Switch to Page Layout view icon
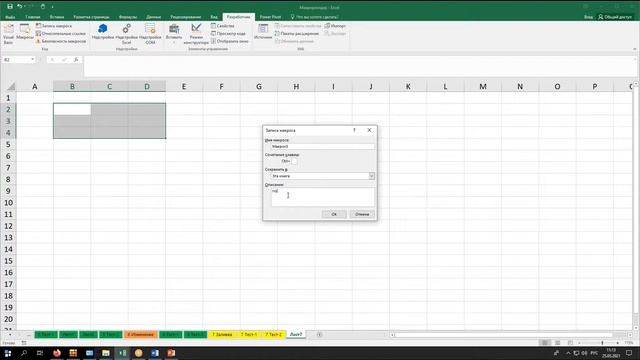 (557, 343)
